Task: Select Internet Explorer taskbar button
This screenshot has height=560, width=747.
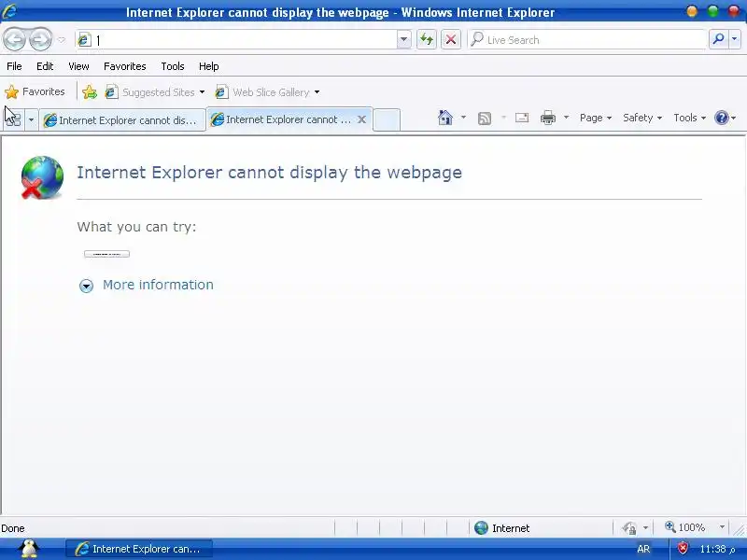Action: [138, 549]
